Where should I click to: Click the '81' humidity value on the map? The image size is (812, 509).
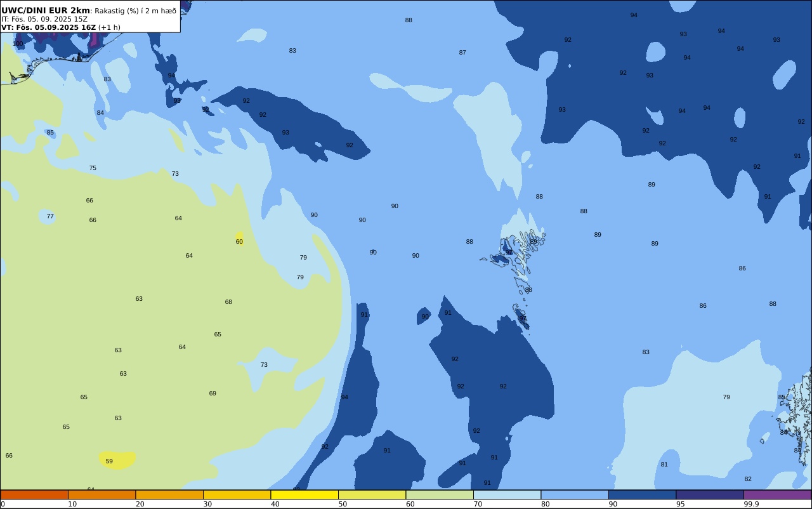click(x=664, y=465)
